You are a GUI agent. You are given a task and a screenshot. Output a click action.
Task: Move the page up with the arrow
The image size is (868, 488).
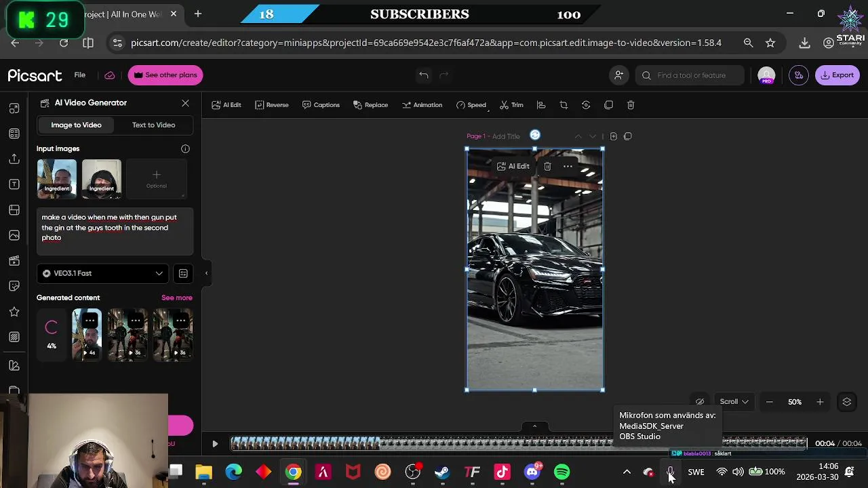tap(578, 136)
